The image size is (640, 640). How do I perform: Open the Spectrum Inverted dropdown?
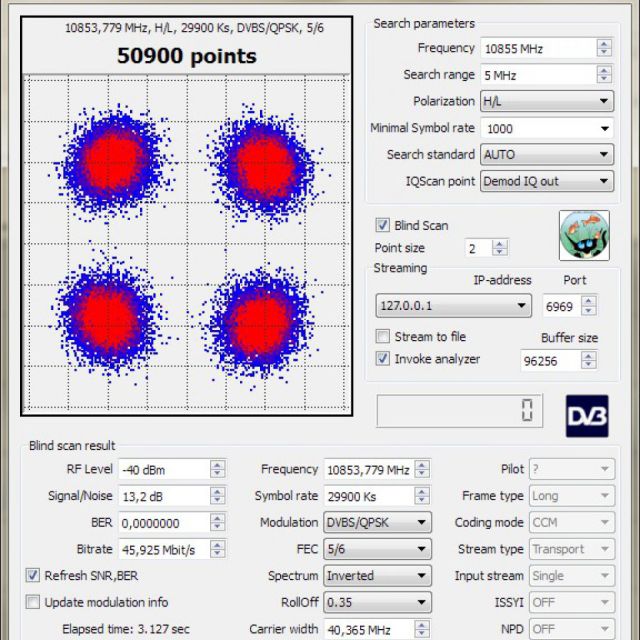click(377, 576)
